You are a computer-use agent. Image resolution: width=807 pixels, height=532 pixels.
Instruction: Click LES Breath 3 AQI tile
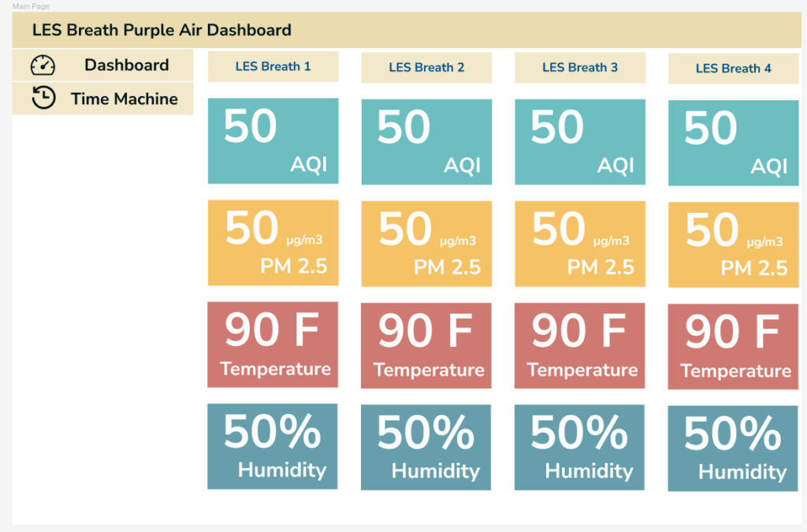pos(579,142)
